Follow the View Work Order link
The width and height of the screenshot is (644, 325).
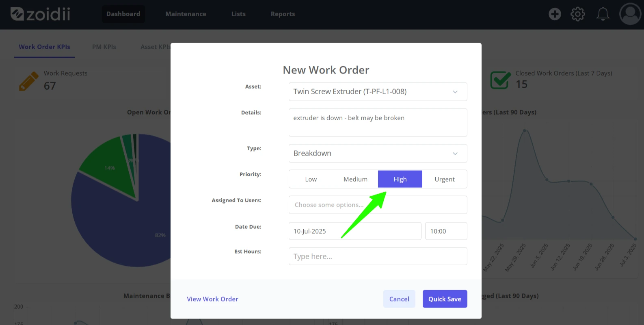(212, 299)
